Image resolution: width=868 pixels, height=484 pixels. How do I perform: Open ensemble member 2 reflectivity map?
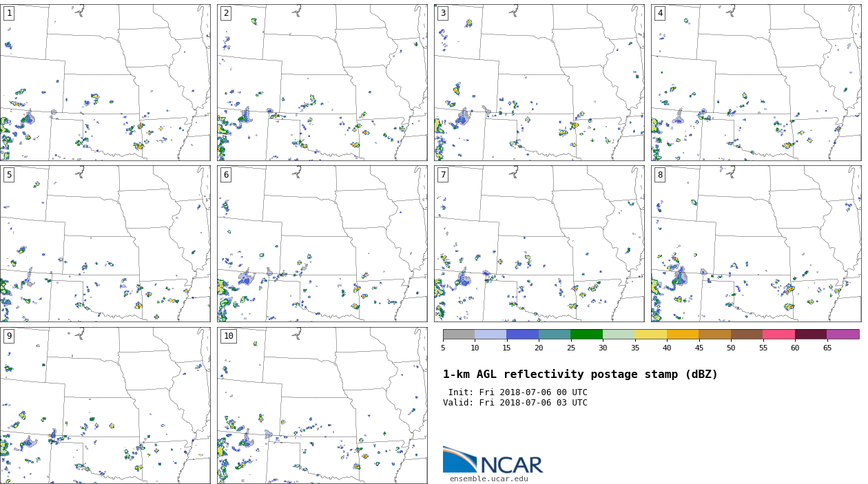coord(322,83)
